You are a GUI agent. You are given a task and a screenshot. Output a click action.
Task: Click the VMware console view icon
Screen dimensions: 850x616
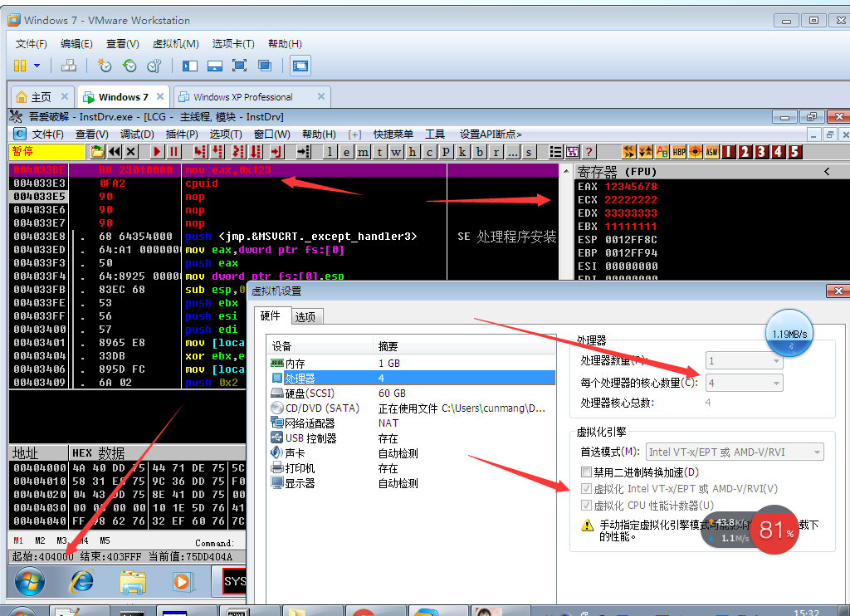[x=300, y=66]
